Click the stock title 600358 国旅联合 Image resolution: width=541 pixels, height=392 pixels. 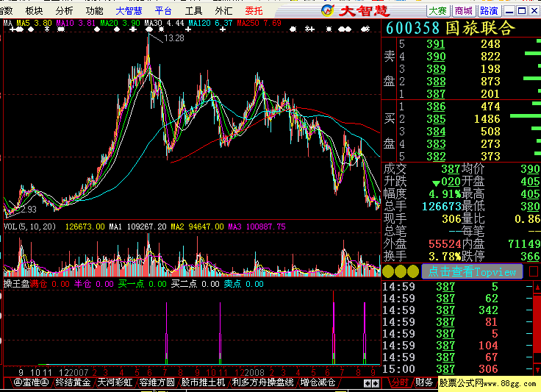tap(451, 28)
